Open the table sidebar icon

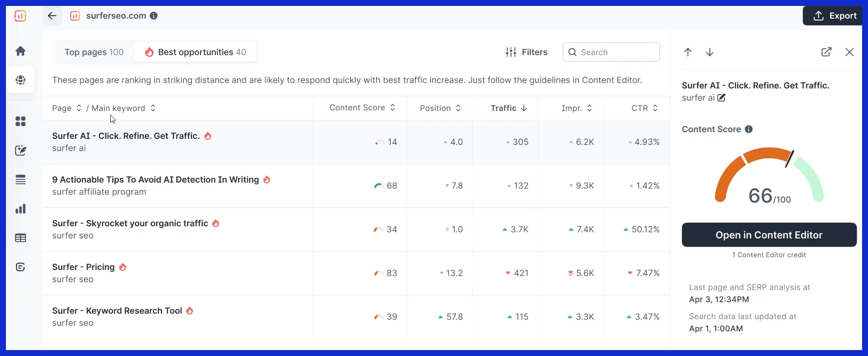click(21, 238)
